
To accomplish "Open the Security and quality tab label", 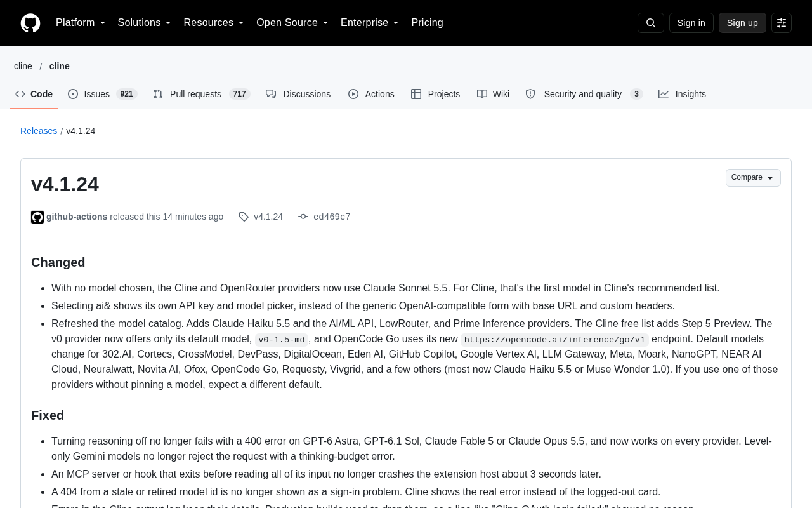I will [x=583, y=94].
